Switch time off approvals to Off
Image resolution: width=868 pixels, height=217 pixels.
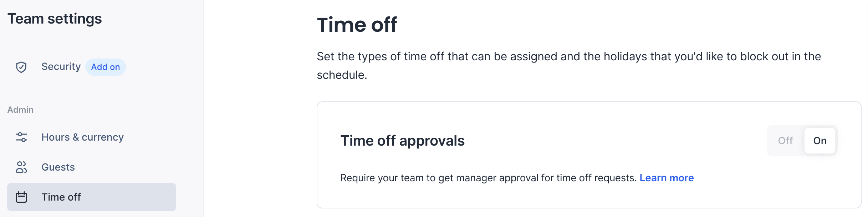(x=785, y=141)
